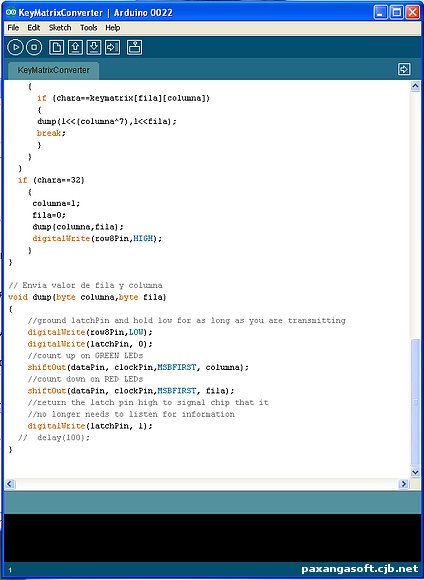This screenshot has width=424, height=580.
Task: Click the 'dump(1<<(columna^7),1<<fila);' line
Action: [x=107, y=121]
